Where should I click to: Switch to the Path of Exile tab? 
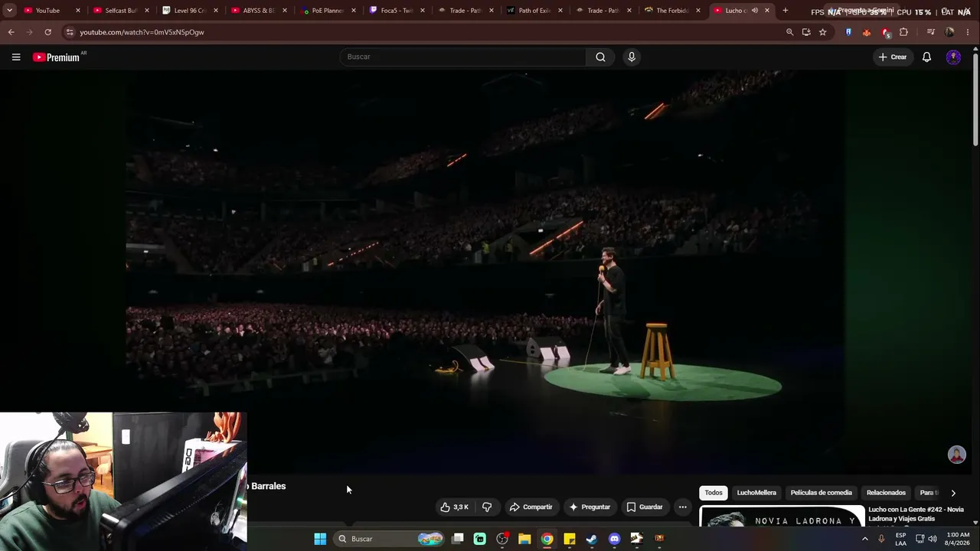[x=534, y=11]
